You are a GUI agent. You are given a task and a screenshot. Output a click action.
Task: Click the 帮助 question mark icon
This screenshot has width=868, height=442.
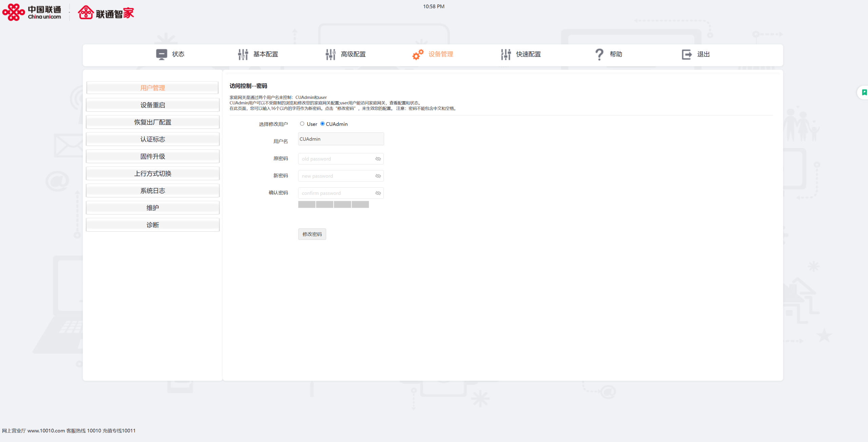[x=599, y=54]
